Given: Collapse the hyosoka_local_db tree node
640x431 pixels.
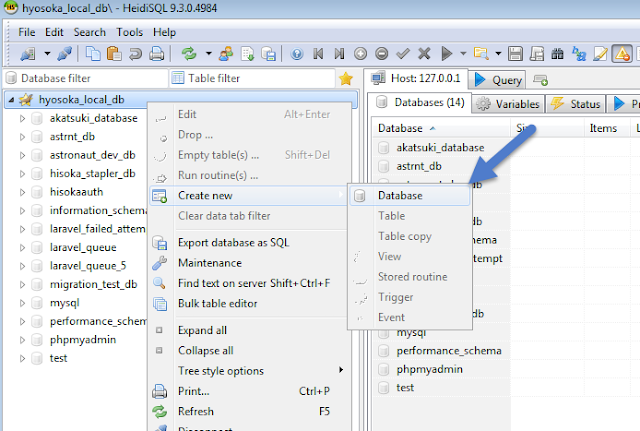Looking at the screenshot, I should [x=11, y=100].
